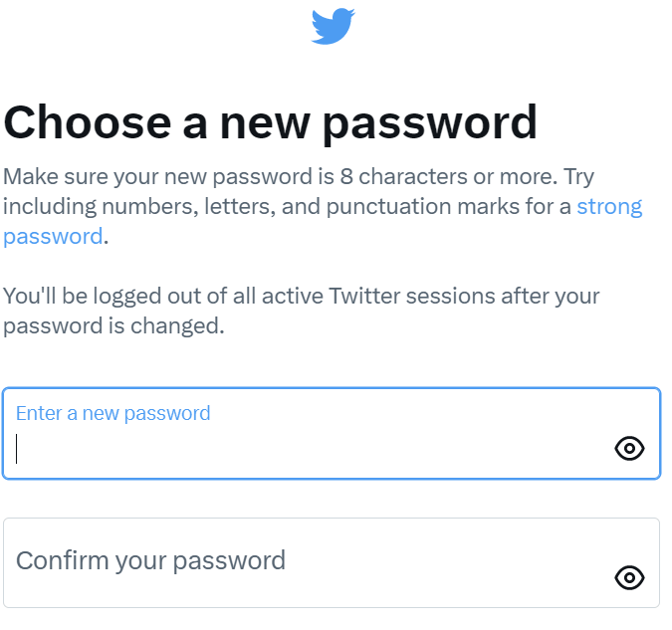The width and height of the screenshot is (672, 630).
Task: Follow the blue "password" link on third line
Action: pos(53,237)
